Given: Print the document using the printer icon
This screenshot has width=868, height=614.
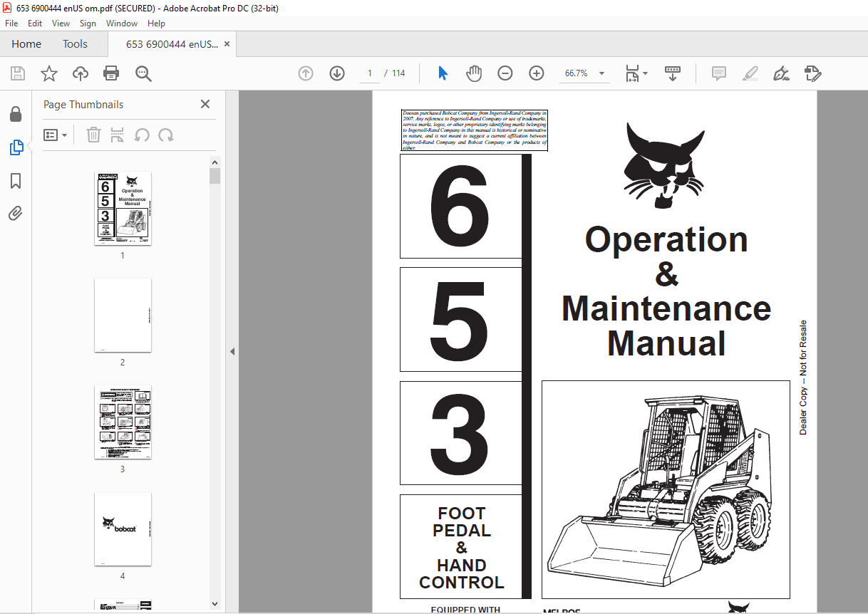Looking at the screenshot, I should click(111, 73).
